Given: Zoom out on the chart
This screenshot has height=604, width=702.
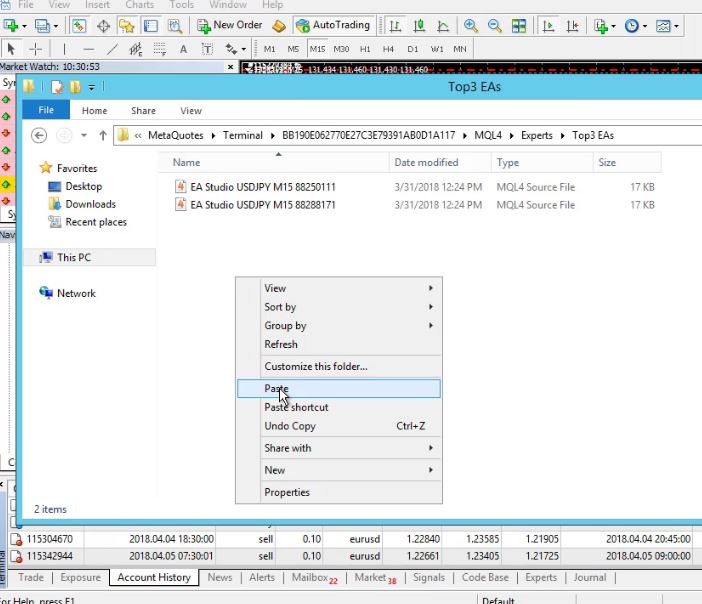Looking at the screenshot, I should (495, 26).
